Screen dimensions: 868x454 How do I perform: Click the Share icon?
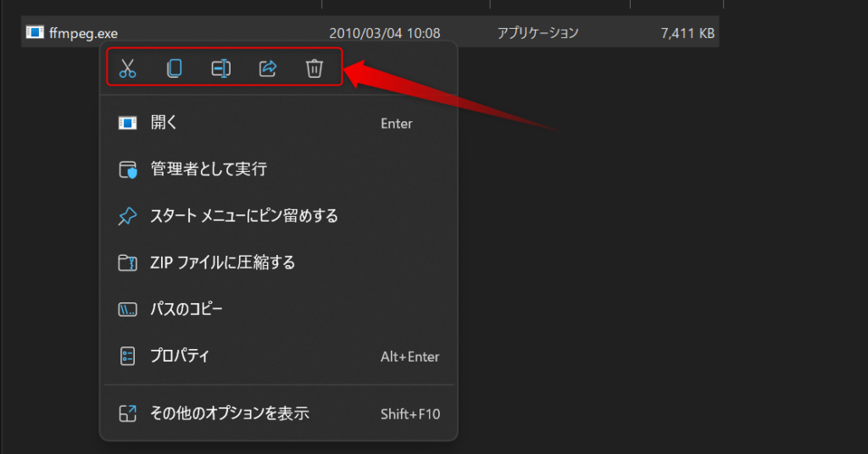(x=268, y=69)
